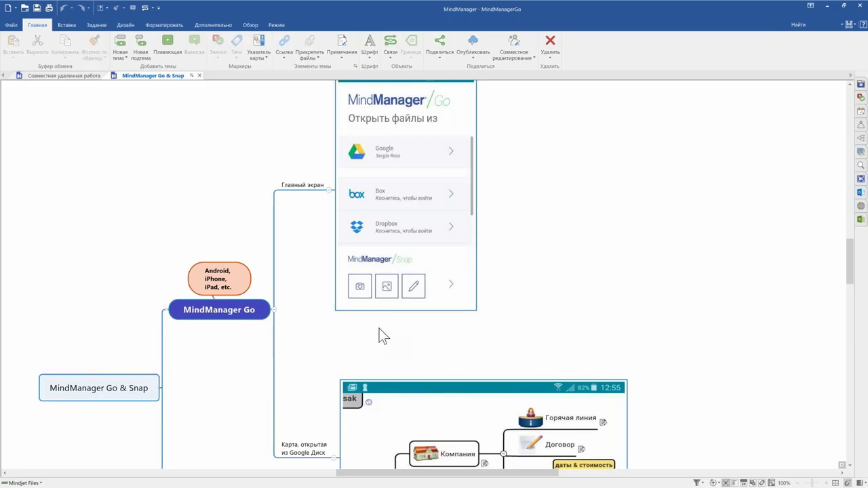Viewport: 868px width, 488px height.
Task: Click the Связи relationships icon
Action: click(390, 41)
